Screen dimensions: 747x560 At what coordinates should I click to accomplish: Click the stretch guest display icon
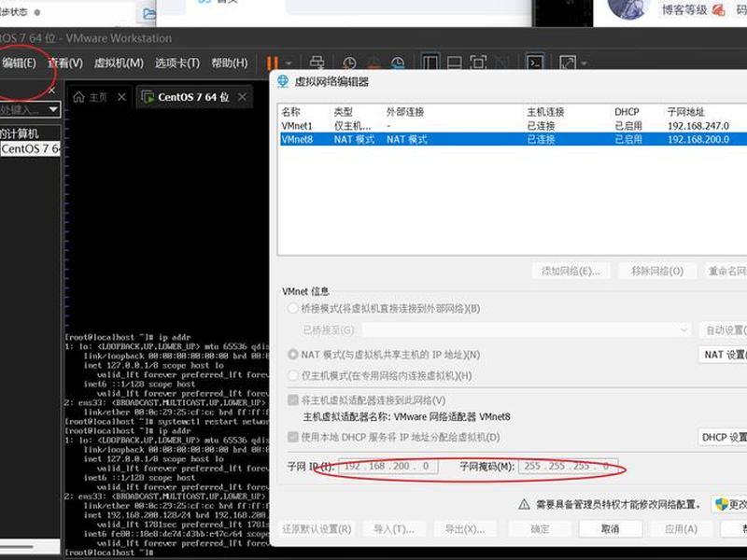[x=568, y=63]
